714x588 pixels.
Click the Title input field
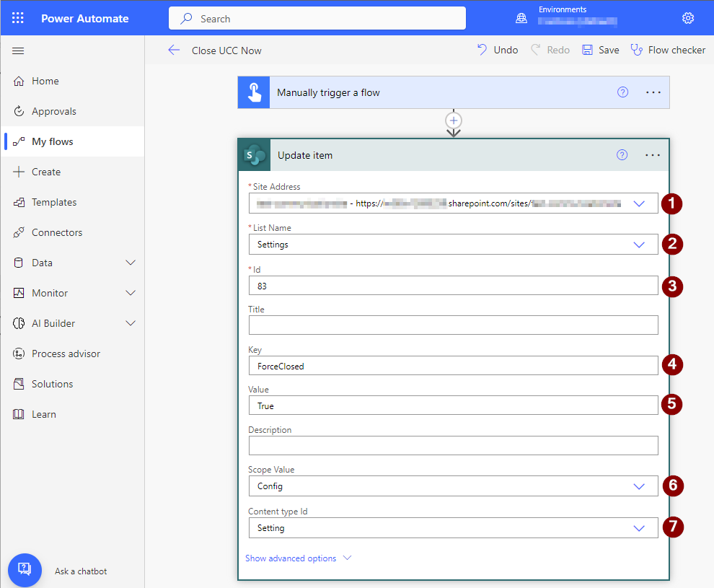click(453, 325)
